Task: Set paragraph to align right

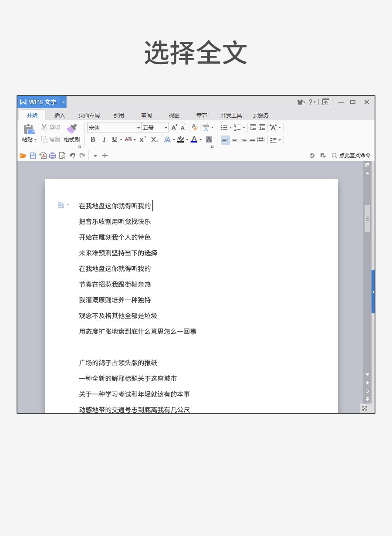Action: (x=243, y=139)
